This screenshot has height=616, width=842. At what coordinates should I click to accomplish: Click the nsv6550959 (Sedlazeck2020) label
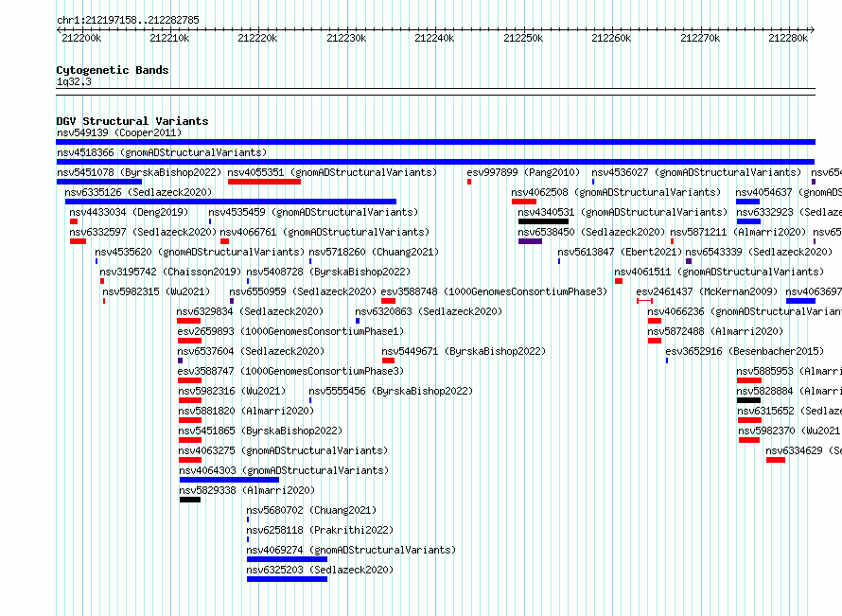point(303,291)
